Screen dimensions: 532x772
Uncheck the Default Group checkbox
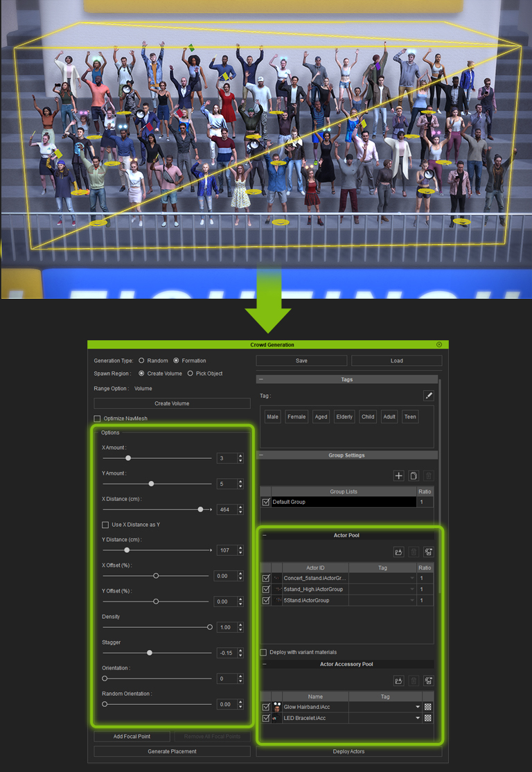266,502
